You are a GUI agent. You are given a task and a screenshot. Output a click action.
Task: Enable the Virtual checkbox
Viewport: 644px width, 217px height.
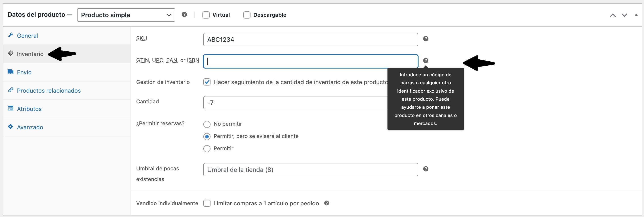206,15
